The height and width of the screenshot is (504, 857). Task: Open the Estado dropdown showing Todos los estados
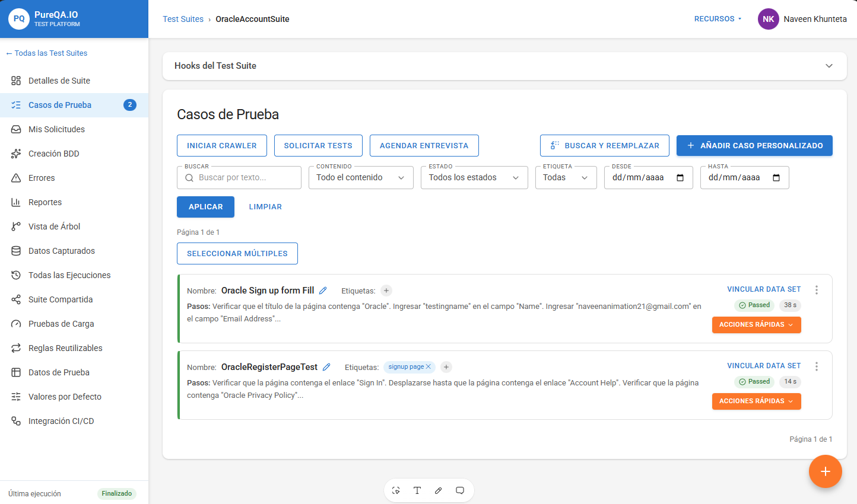pyautogui.click(x=474, y=177)
